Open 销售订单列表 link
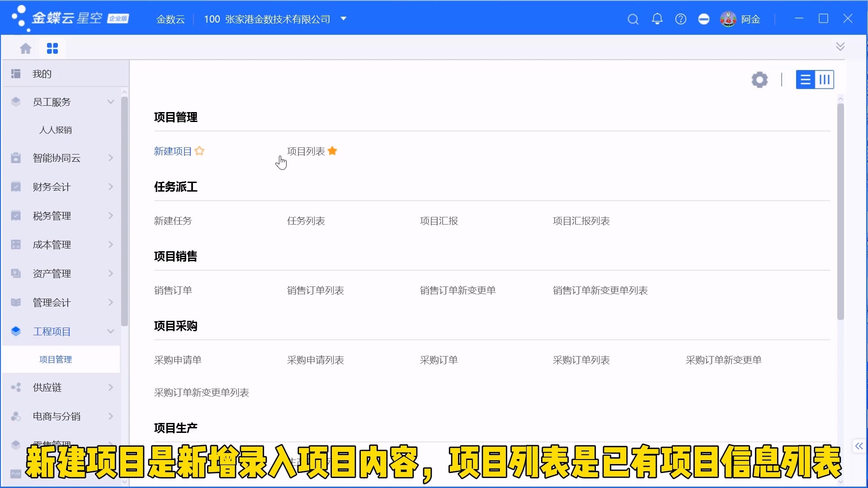 tap(316, 291)
